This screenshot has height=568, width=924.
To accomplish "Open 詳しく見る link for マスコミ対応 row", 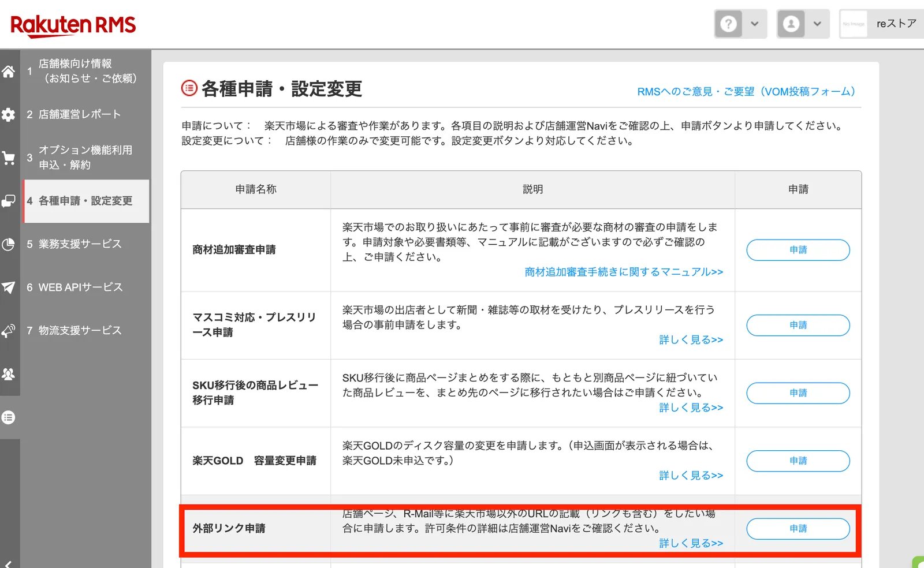I will coord(691,340).
